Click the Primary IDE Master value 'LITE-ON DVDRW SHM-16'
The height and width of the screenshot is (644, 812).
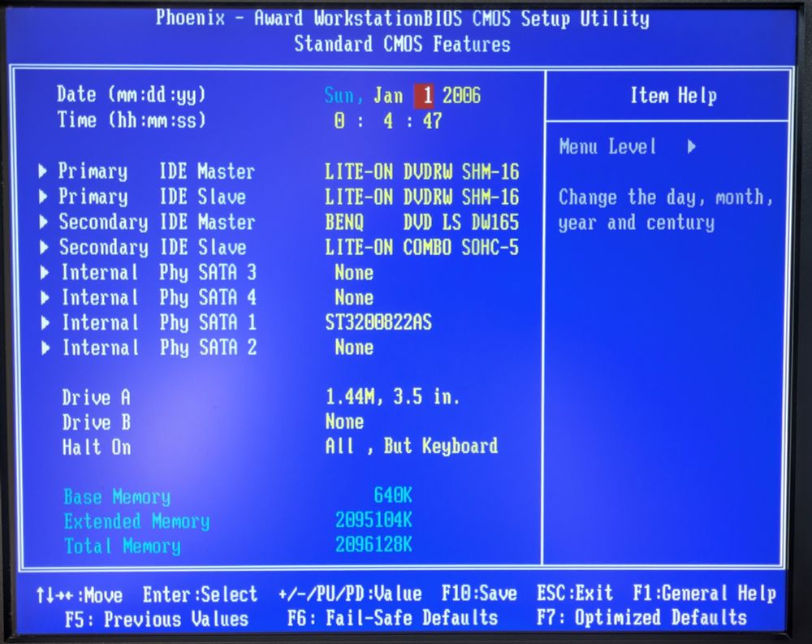click(422, 171)
